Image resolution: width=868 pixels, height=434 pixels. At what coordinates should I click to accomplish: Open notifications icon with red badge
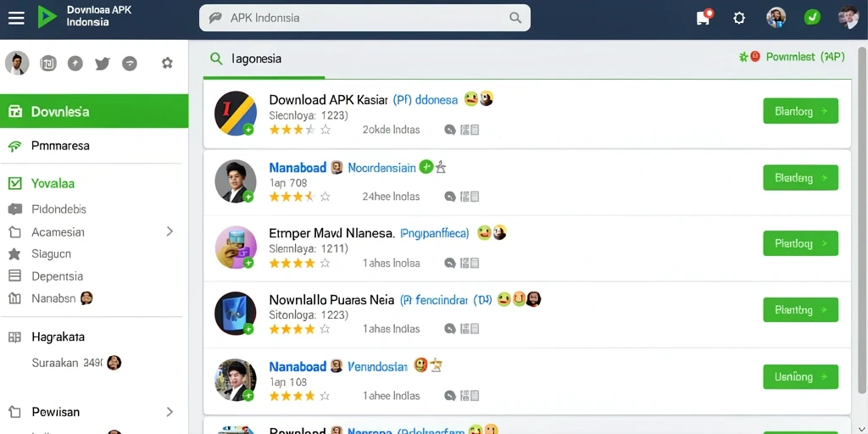[704, 17]
